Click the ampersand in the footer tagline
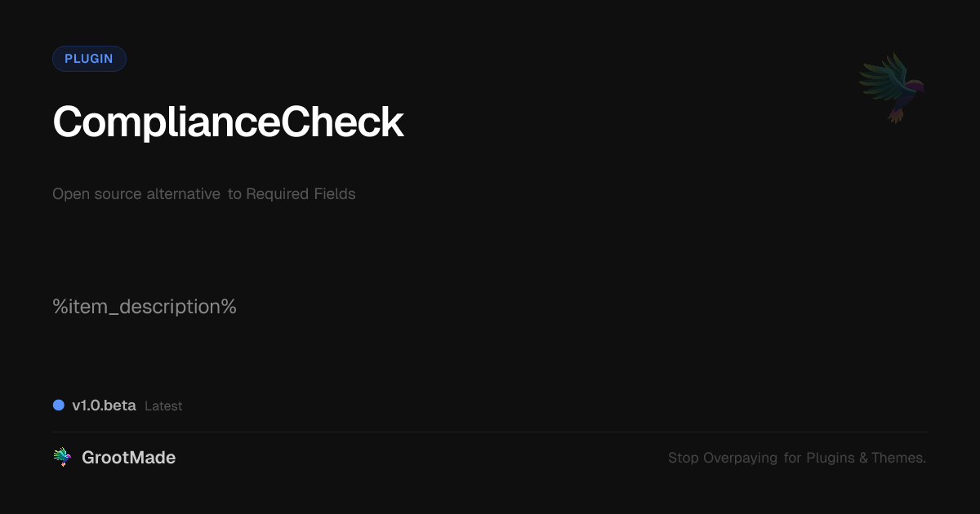980x514 pixels. point(863,459)
